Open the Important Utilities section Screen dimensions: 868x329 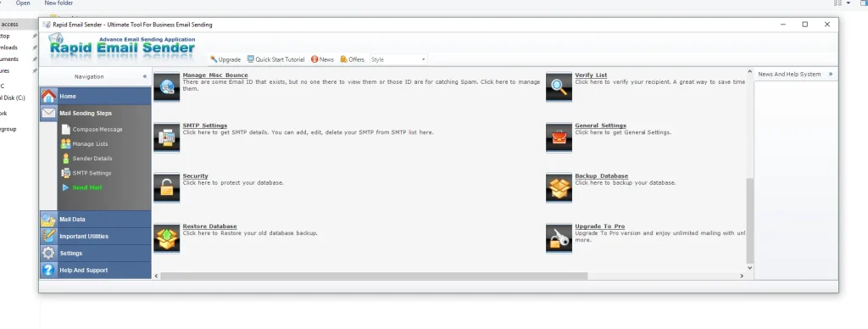click(95, 236)
